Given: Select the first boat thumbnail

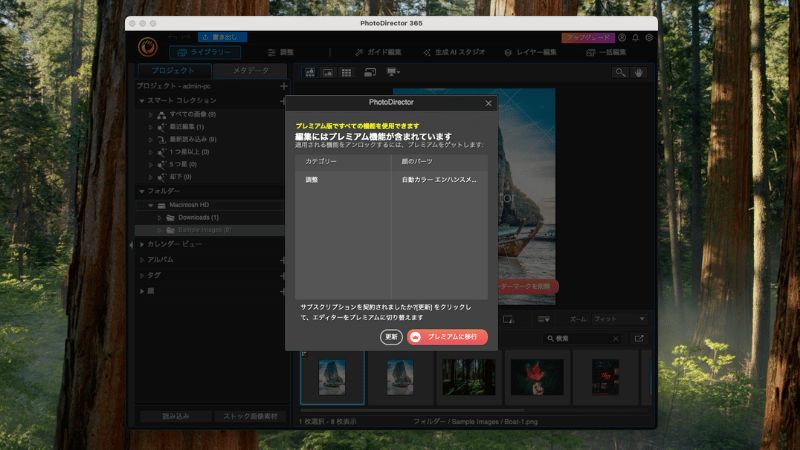Looking at the screenshot, I should [x=332, y=377].
